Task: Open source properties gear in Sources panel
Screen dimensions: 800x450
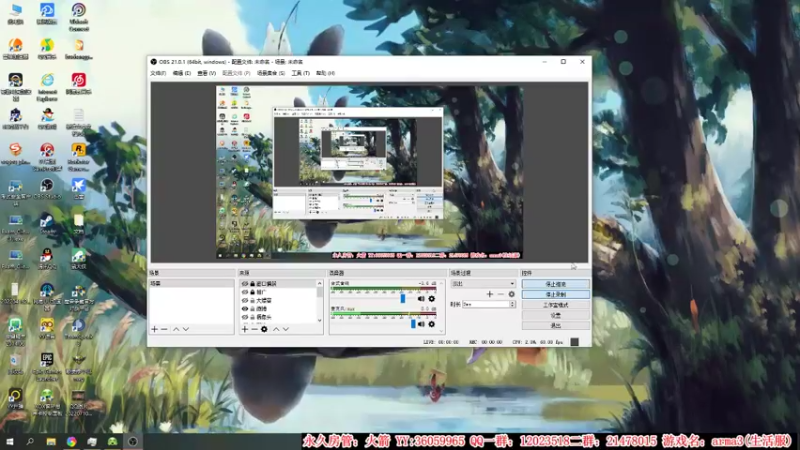Action: [264, 329]
